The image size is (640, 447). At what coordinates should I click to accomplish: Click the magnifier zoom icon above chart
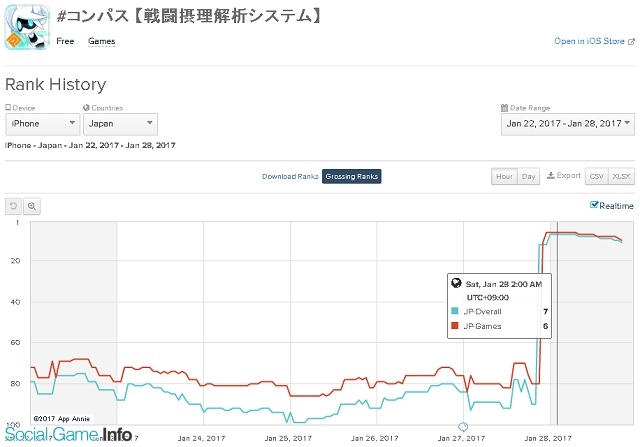pyautogui.click(x=32, y=205)
